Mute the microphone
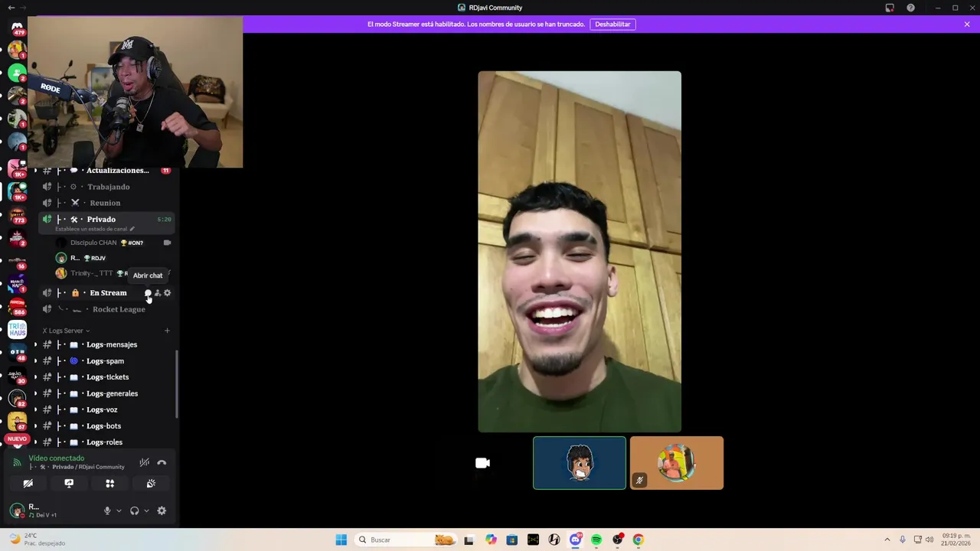The width and height of the screenshot is (980, 551). point(107,510)
